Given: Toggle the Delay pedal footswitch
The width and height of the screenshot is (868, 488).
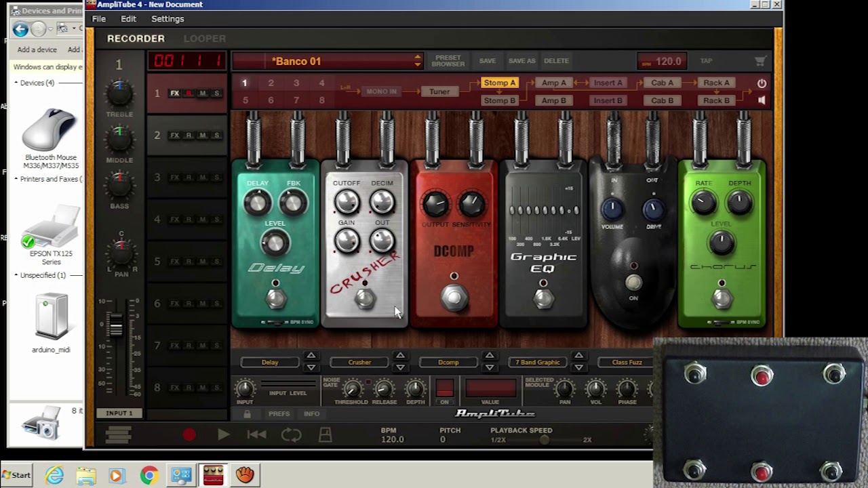Looking at the screenshot, I should click(275, 298).
